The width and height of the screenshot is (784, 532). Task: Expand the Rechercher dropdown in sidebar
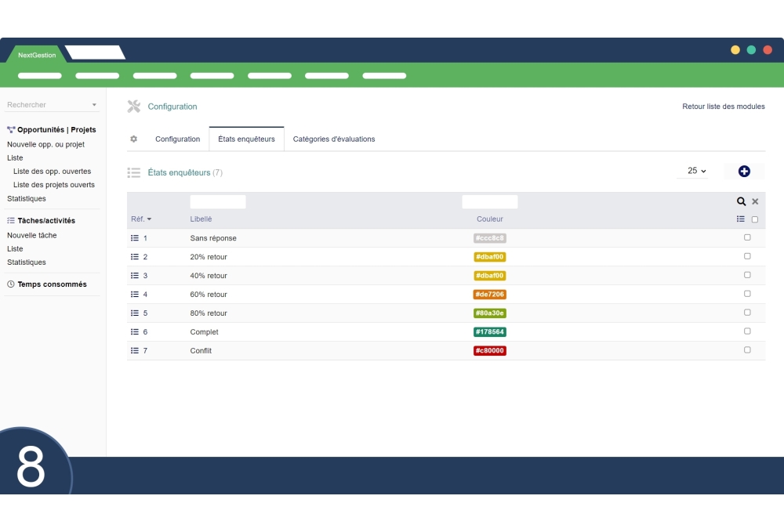click(94, 105)
